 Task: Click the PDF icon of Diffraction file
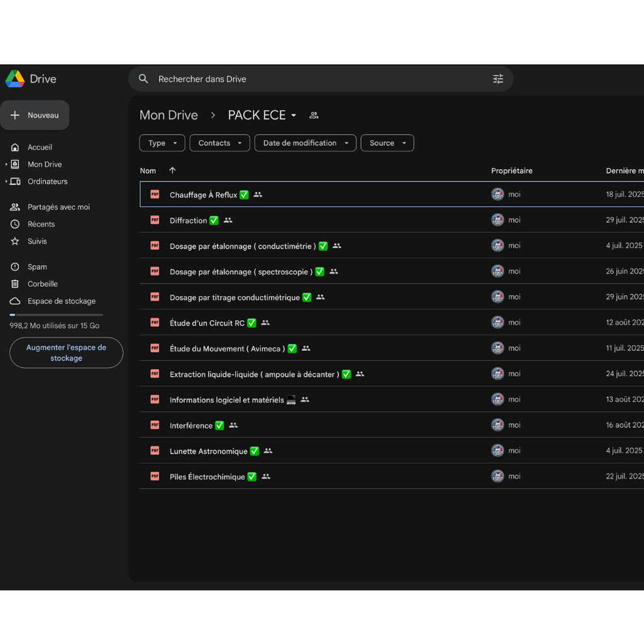pos(155,220)
